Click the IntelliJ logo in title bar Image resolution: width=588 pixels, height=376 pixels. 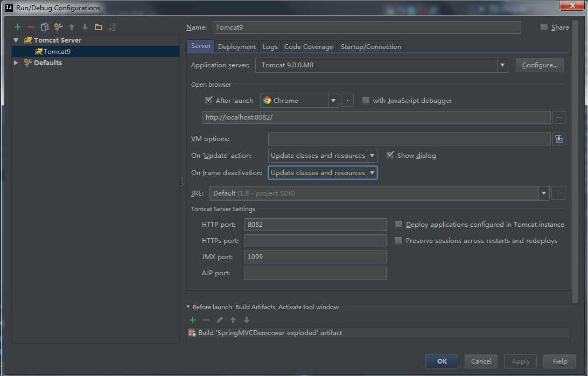(9, 8)
